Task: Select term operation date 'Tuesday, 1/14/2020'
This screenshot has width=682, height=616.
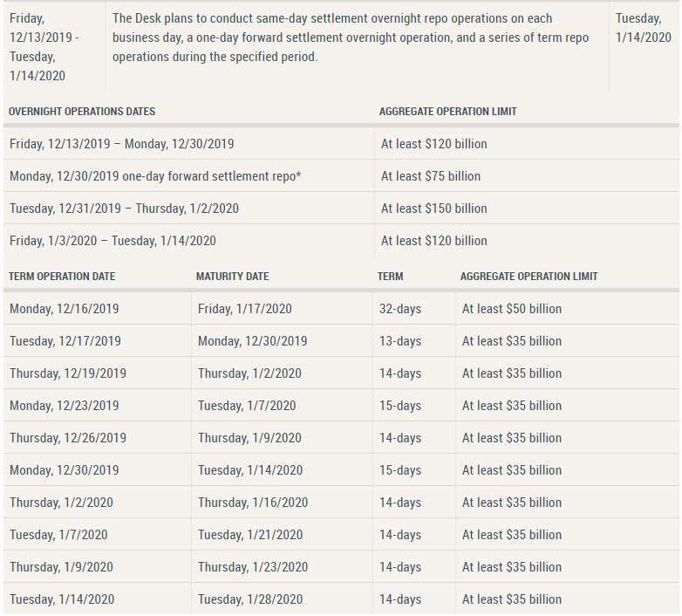Action: (62, 599)
